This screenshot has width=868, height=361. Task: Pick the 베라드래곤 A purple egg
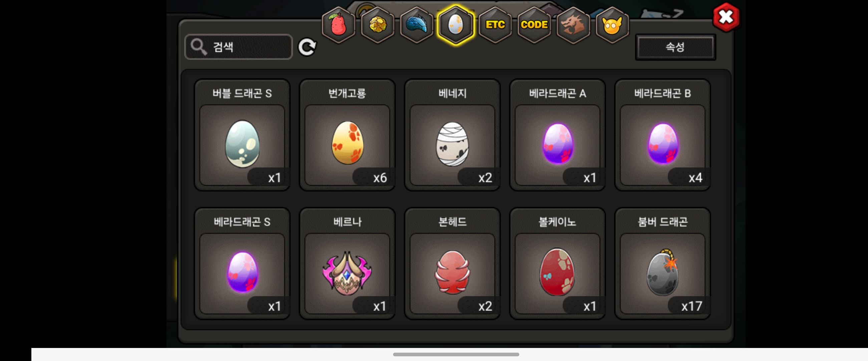558,135
